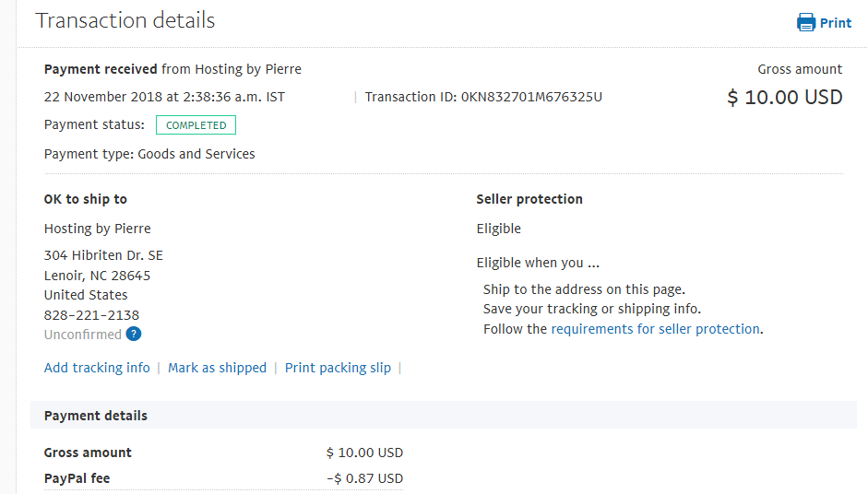
Task: Select Mark as shipped link
Action: pos(217,368)
